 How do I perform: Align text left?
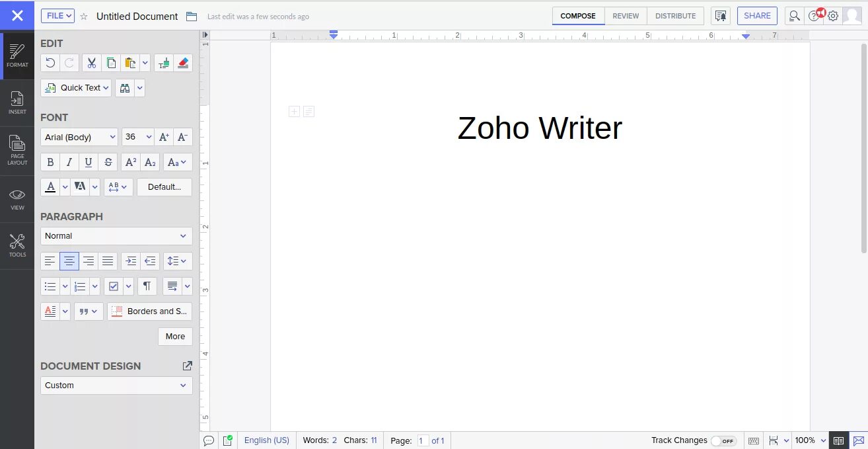(x=50, y=261)
